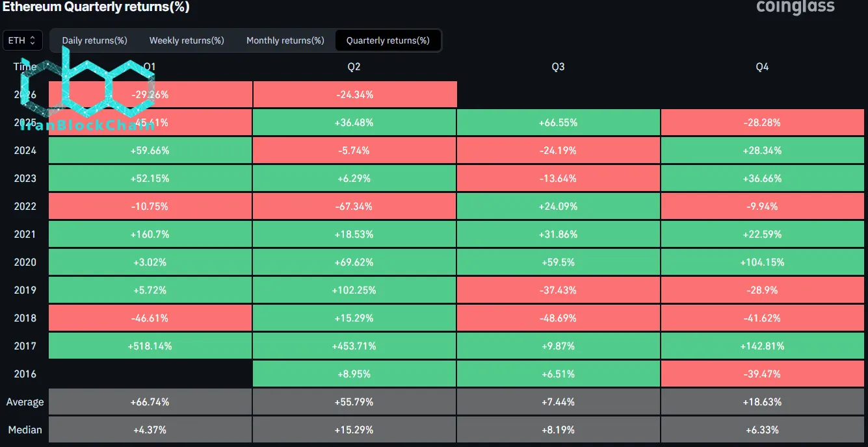Click the 2018 row label
The image size is (868, 447).
coord(25,318)
